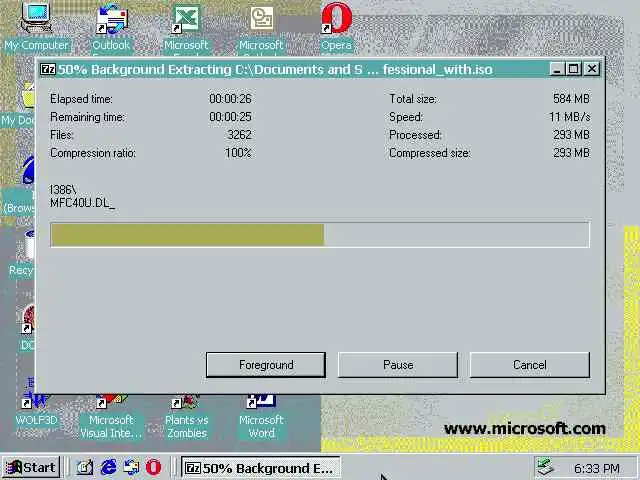Select the Microsoft Excel desktop shortcut
Viewport: 640px width, 480px height.
[186, 28]
